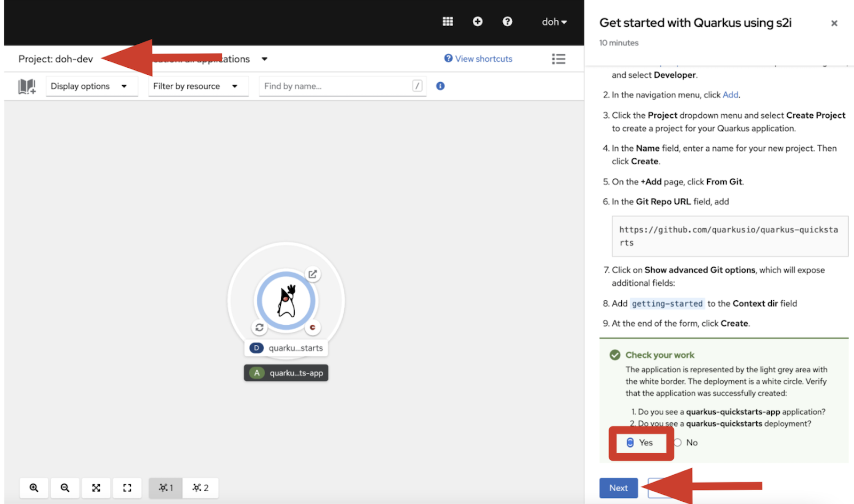
Task: Select the Yes radio button
Action: (x=630, y=443)
